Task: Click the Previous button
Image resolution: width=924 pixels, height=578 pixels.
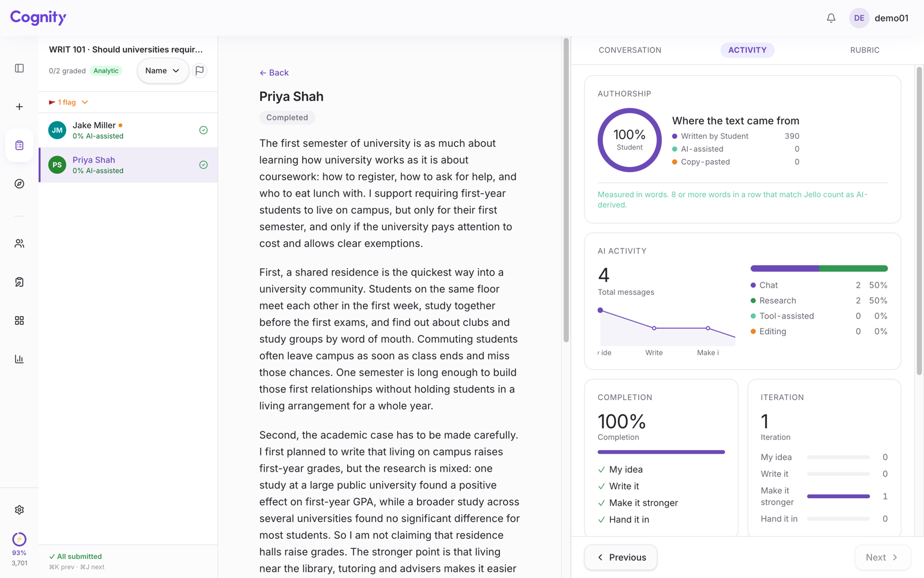Action: [x=621, y=557]
